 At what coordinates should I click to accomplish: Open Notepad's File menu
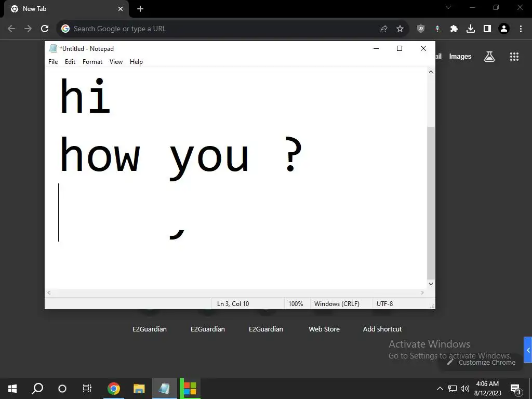coord(53,62)
